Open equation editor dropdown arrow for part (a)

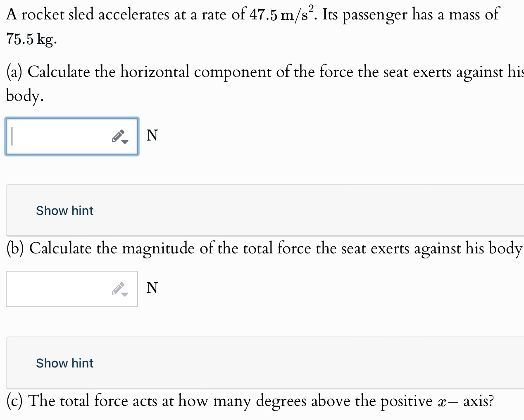coord(125,142)
